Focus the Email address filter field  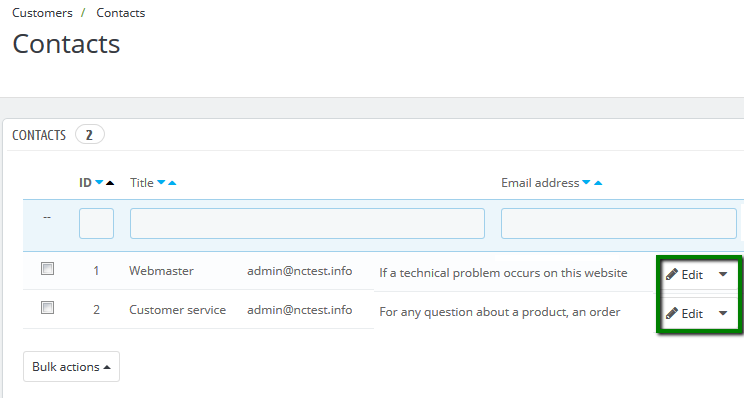tap(619, 223)
